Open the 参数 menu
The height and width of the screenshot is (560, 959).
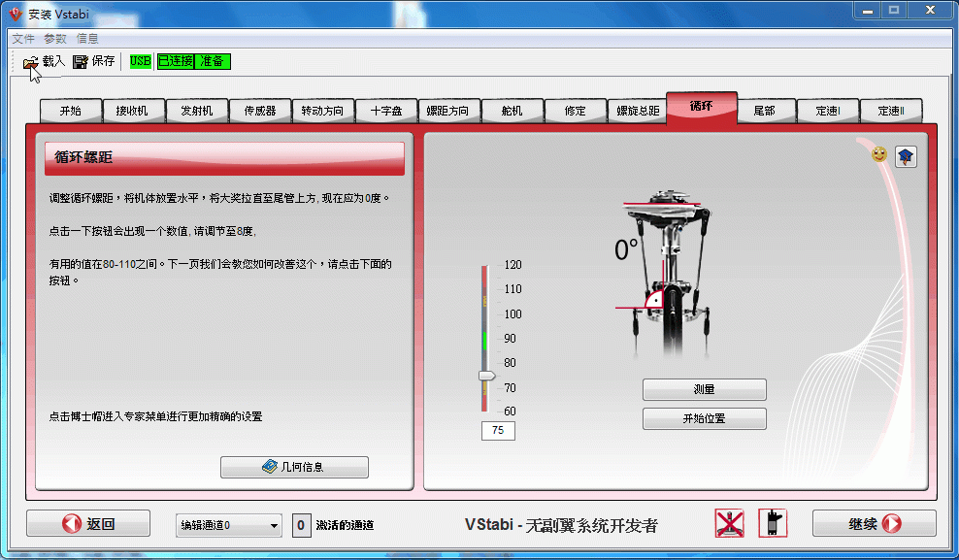(55, 39)
